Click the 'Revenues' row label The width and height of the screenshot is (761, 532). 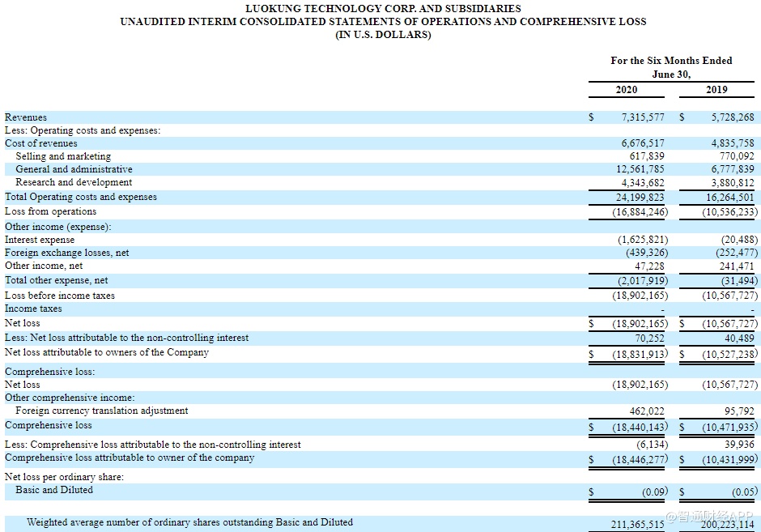(x=26, y=117)
